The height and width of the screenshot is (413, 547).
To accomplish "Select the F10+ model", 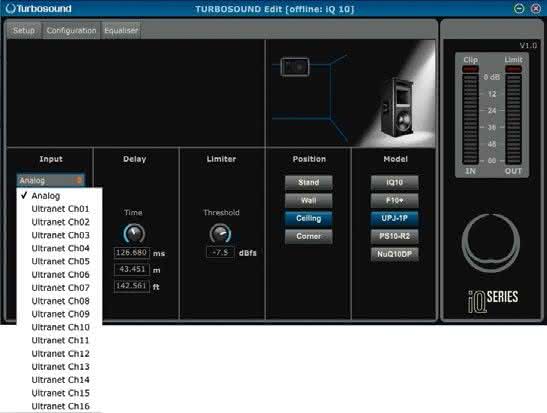I will [395, 201].
